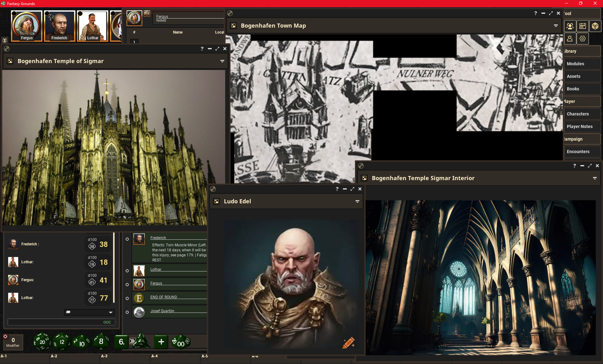Viewport: 603px width, 364px height.
Task: Select the Fergus portrait at top
Action: tap(27, 26)
